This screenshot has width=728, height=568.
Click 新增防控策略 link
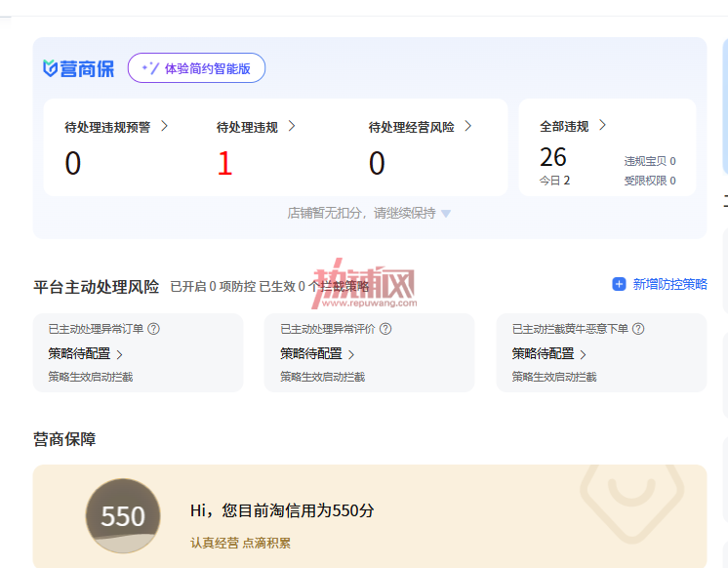coord(669,284)
